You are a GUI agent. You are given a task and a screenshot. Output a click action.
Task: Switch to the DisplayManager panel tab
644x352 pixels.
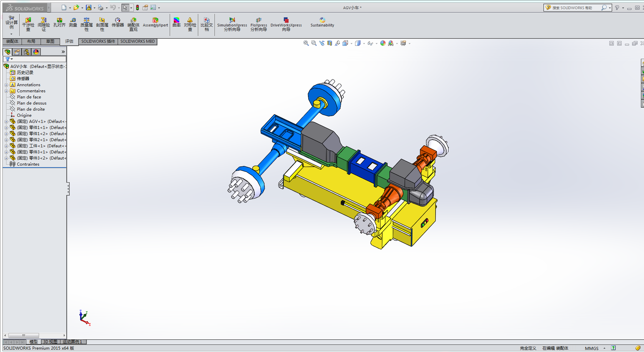pos(36,52)
